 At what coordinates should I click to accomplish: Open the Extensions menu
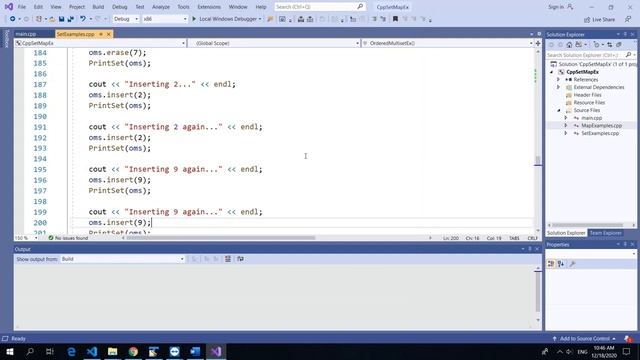[x=209, y=7]
